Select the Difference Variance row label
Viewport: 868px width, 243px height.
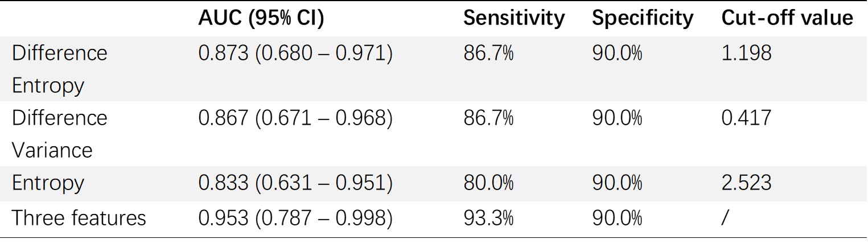point(59,134)
